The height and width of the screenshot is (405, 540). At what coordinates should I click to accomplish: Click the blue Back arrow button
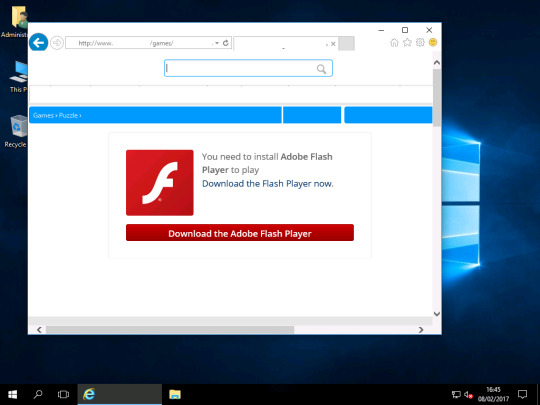tap(38, 43)
